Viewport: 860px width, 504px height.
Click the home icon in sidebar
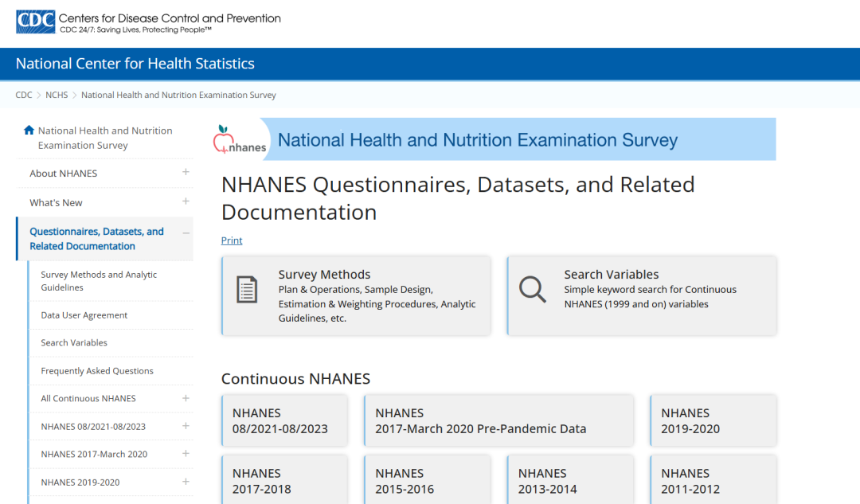tap(29, 130)
